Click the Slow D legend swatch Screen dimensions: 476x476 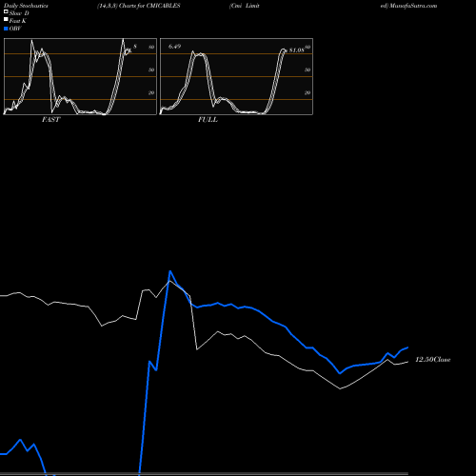[6, 11]
